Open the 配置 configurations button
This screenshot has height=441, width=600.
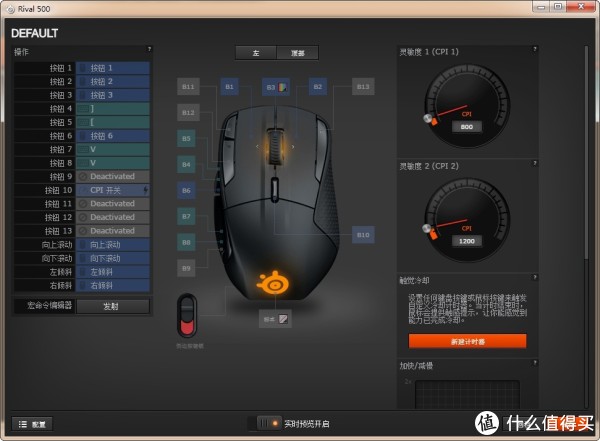tap(32, 424)
